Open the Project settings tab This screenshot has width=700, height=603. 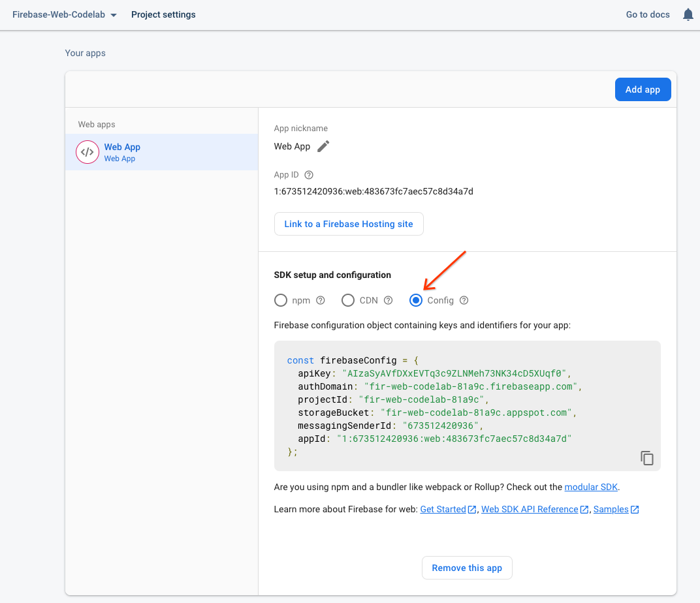(163, 14)
